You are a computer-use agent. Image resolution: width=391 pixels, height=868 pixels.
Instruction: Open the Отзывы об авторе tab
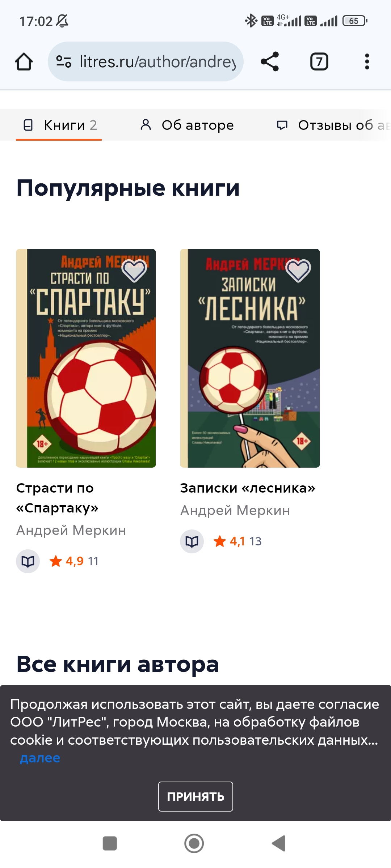click(x=333, y=125)
